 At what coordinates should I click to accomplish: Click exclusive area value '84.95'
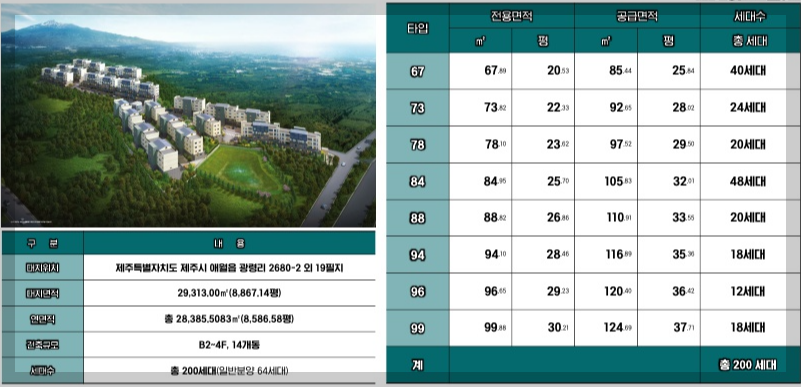pos(495,182)
